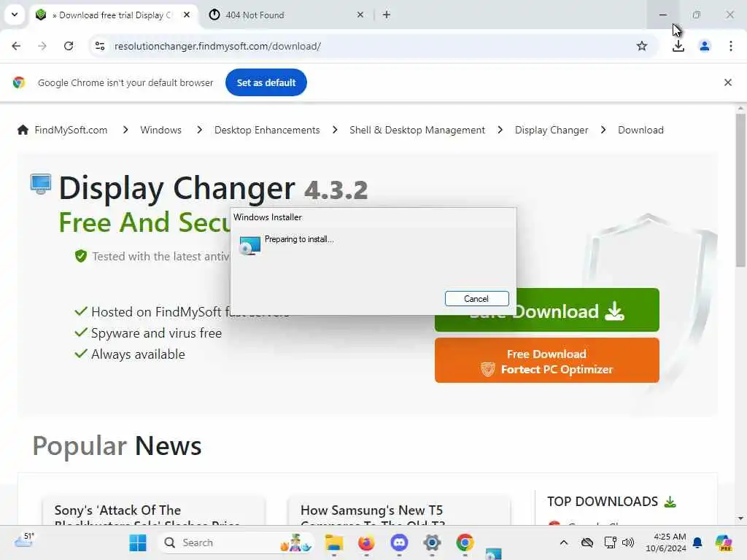Screen dimensions: 747x560
Task: Click the installer disc icon in dialog
Action: click(249, 246)
